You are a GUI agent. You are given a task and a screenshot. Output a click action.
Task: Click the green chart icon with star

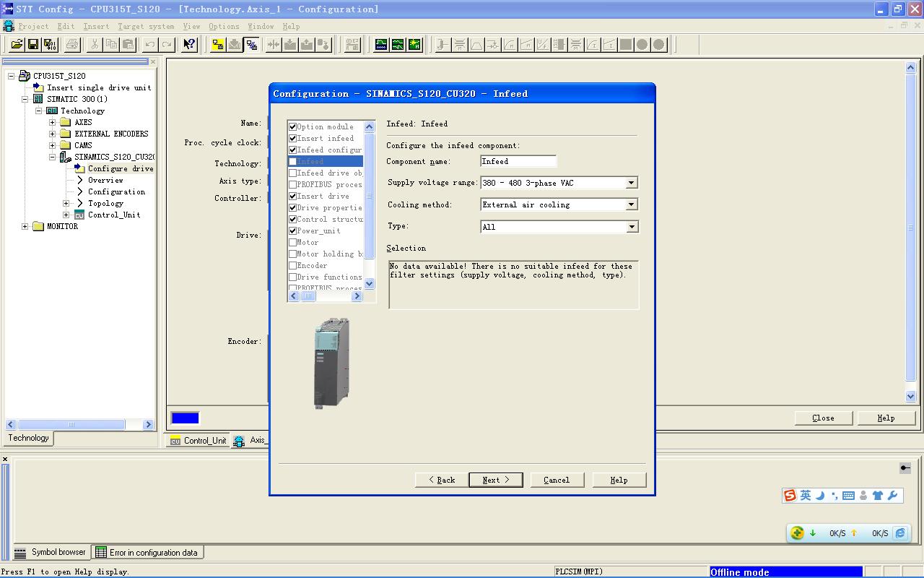pyautogui.click(x=414, y=45)
